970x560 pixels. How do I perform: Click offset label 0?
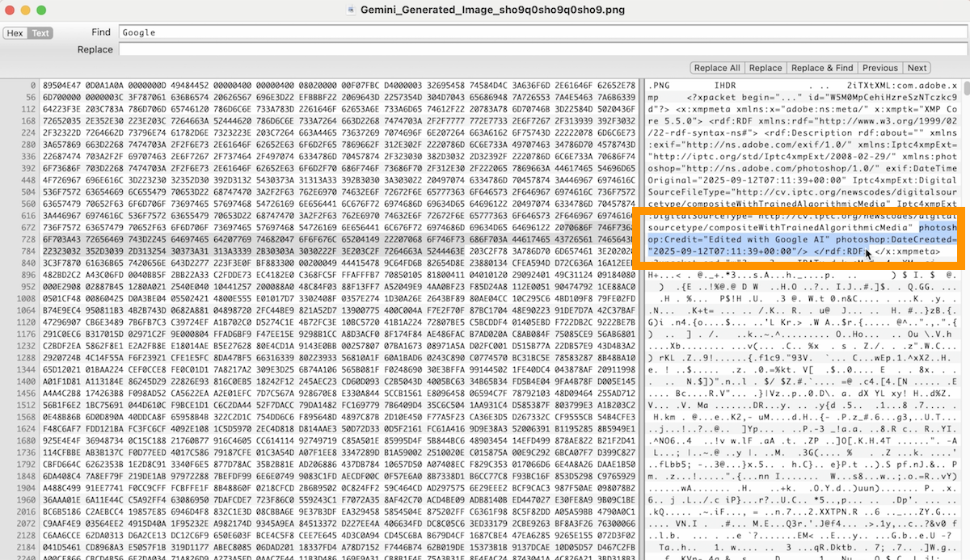pos(33,85)
